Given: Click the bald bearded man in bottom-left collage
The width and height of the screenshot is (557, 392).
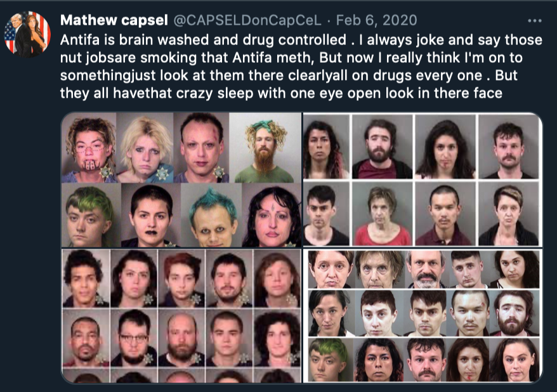Looking at the screenshot, I should [x=181, y=337].
